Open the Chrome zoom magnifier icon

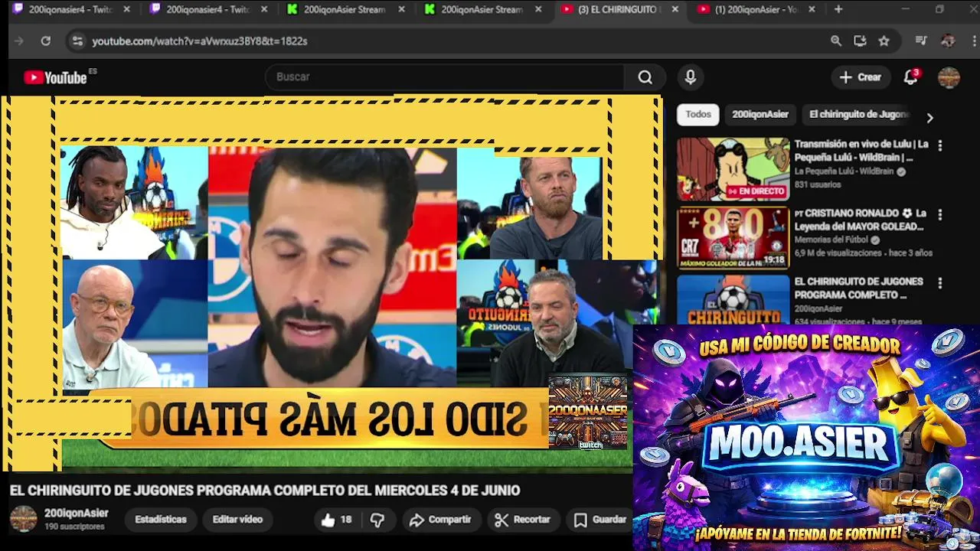(836, 41)
